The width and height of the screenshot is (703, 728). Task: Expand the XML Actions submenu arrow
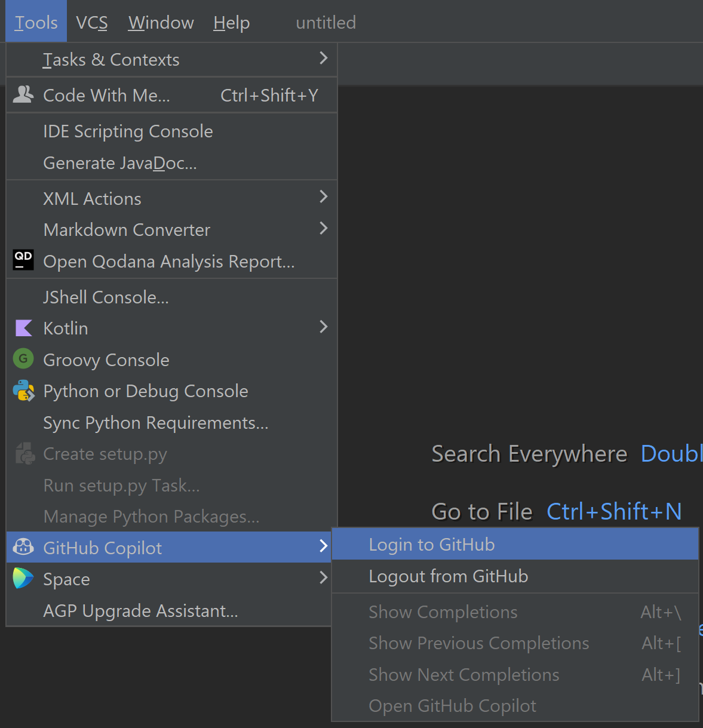[323, 196]
